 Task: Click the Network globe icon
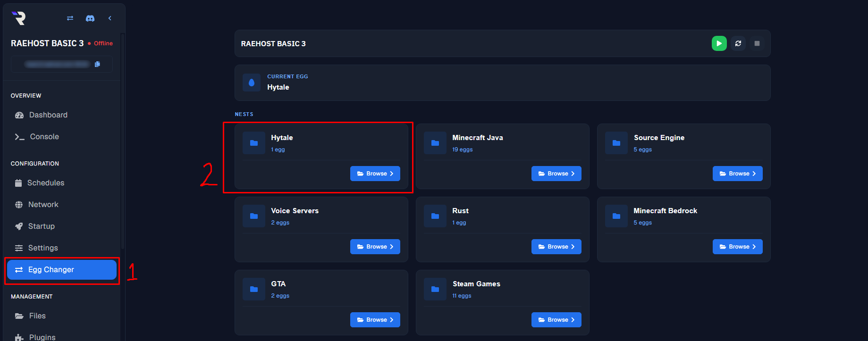(x=19, y=205)
